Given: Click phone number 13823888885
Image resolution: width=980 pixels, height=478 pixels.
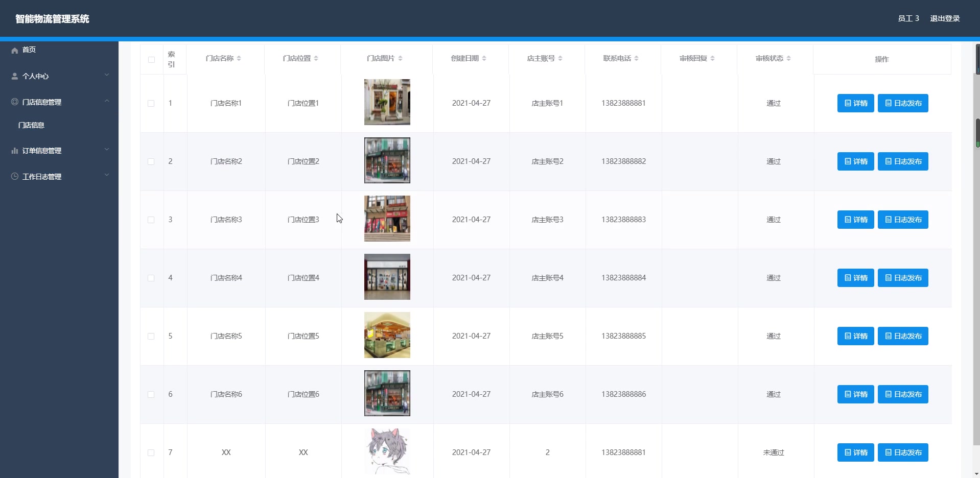Looking at the screenshot, I should point(623,336).
